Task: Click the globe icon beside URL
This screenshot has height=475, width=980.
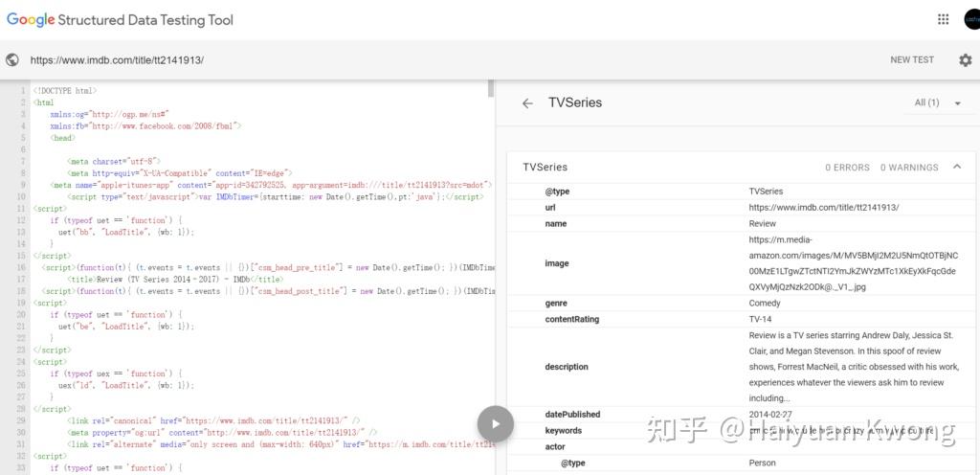Action: pyautogui.click(x=11, y=60)
